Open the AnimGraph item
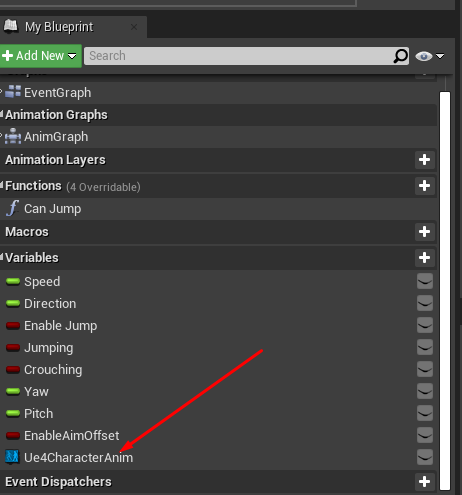 click(56, 137)
